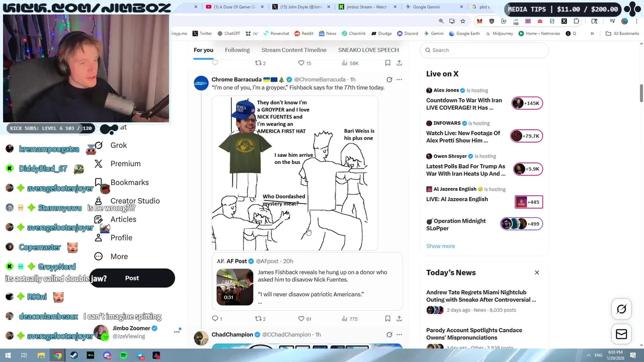Switch to the For you tab
The image size is (644, 362).
pyautogui.click(x=203, y=50)
